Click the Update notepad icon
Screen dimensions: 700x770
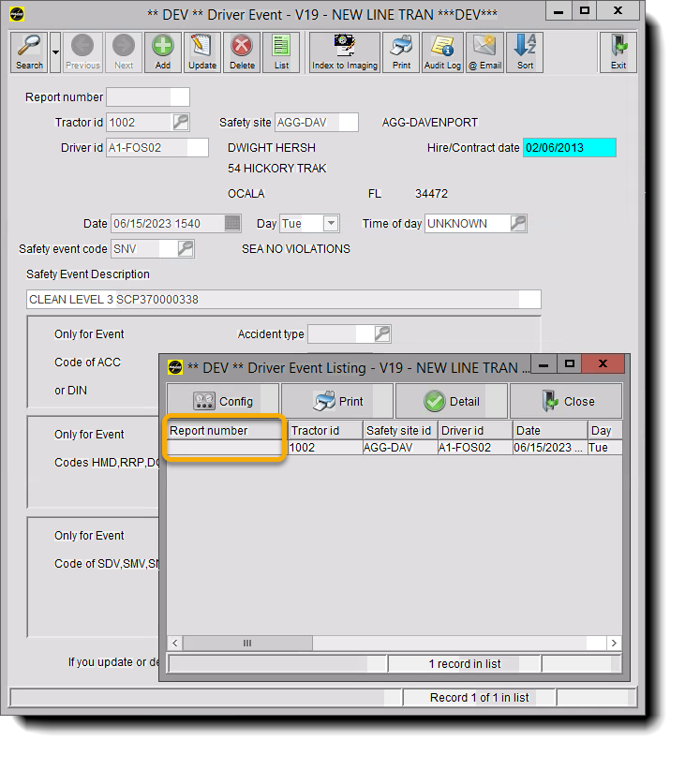[x=201, y=52]
